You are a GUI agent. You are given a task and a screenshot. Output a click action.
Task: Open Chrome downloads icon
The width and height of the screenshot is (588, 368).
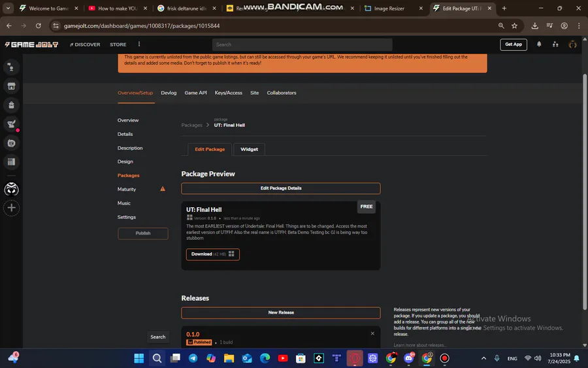point(534,25)
